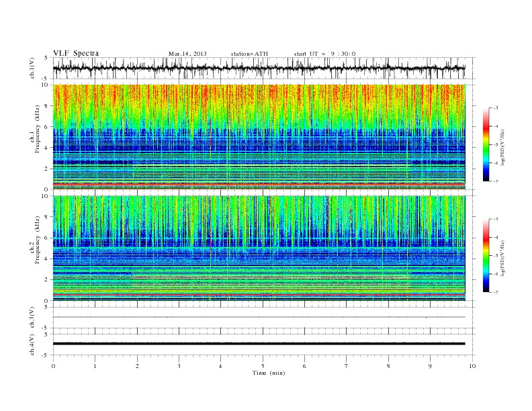Click the 'ch.1(V)' waveform axis label
Viewport: 532px width, 411px height.
click(32, 68)
